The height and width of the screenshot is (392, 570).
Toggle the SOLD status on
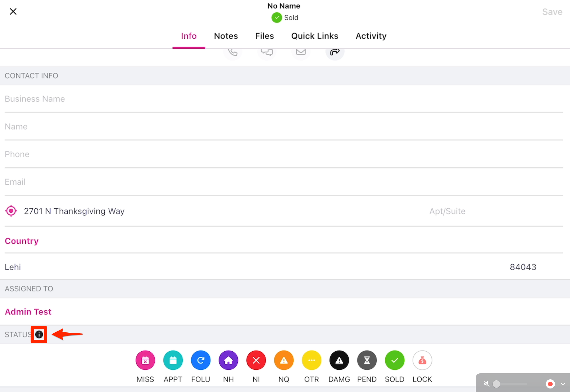[395, 360]
